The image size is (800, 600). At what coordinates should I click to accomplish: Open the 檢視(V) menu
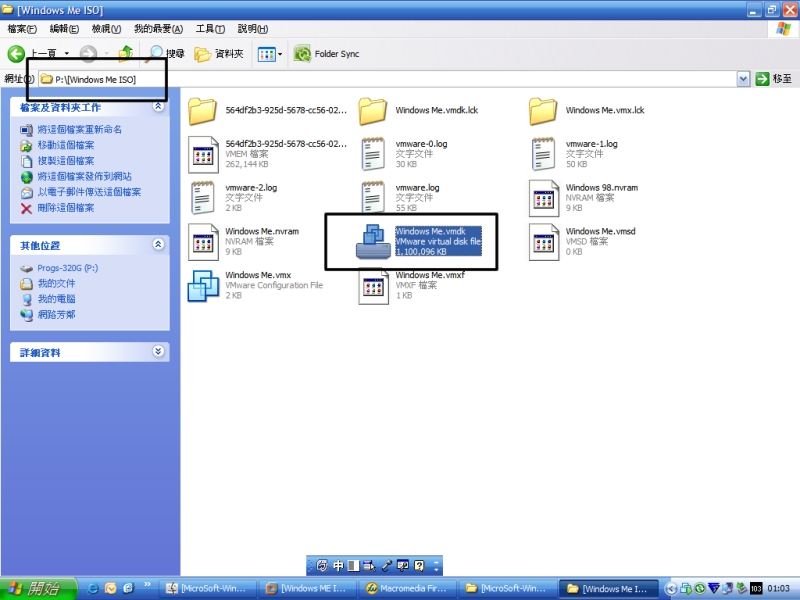pos(106,29)
